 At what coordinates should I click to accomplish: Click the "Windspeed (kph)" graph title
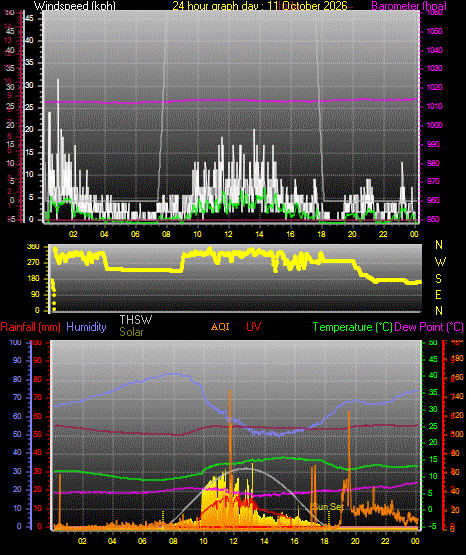click(75, 6)
